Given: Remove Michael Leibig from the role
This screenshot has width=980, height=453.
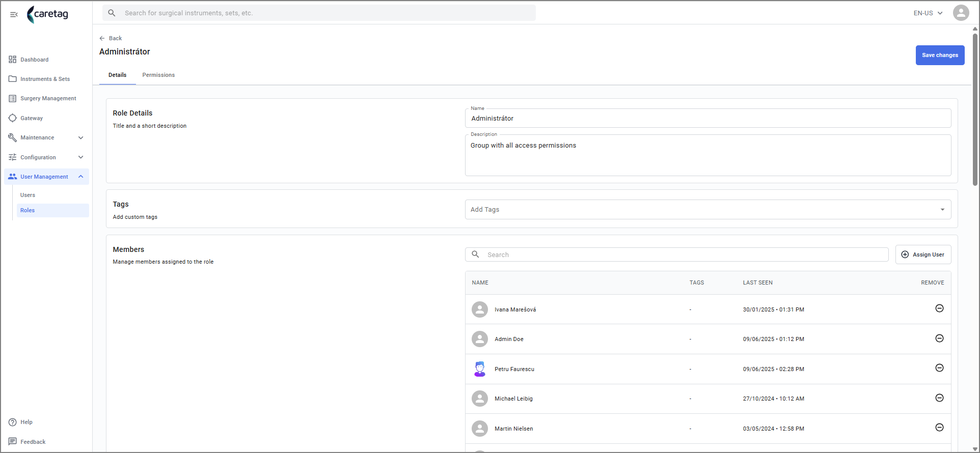Looking at the screenshot, I should coord(939,398).
